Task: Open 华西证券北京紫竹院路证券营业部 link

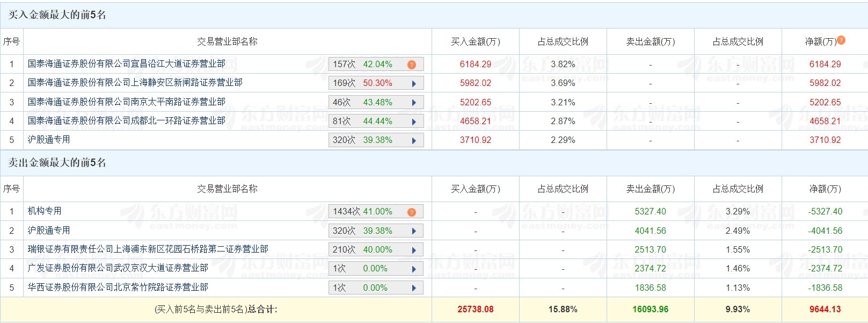Action: (x=118, y=287)
